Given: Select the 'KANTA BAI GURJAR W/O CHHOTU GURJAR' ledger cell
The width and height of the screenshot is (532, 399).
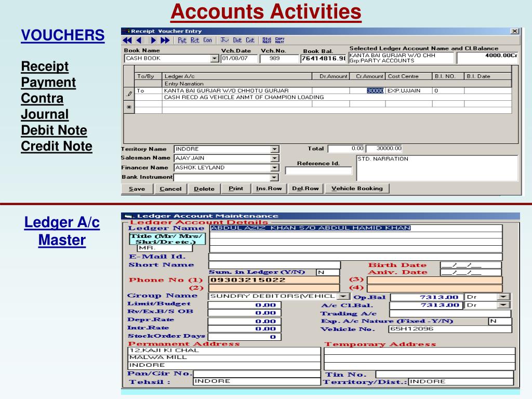Looking at the screenshot, I should [x=237, y=91].
